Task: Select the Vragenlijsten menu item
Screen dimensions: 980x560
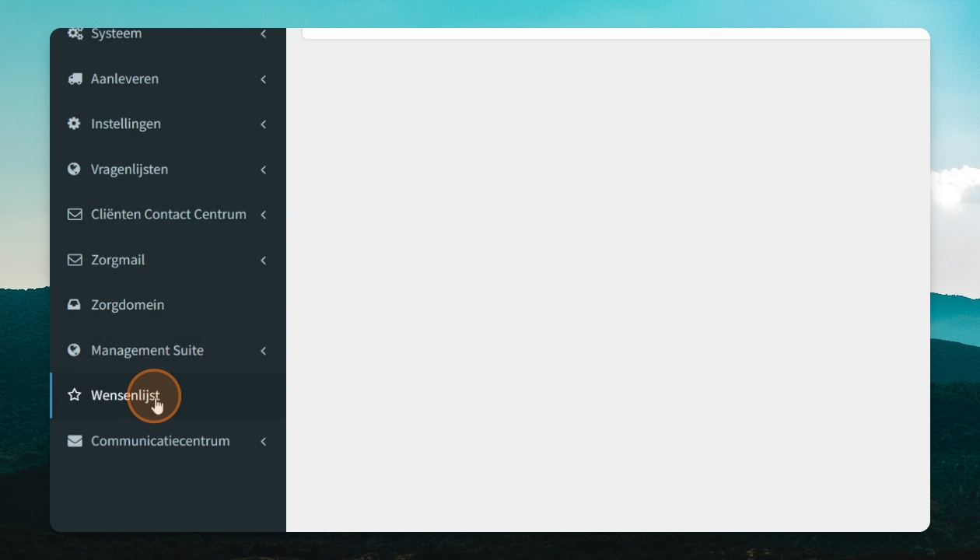Action: (x=129, y=169)
